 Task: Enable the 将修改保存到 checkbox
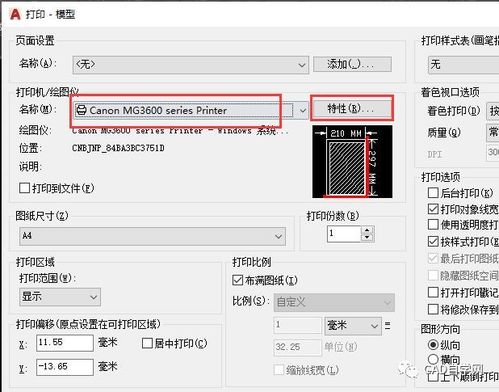pyautogui.click(x=433, y=309)
